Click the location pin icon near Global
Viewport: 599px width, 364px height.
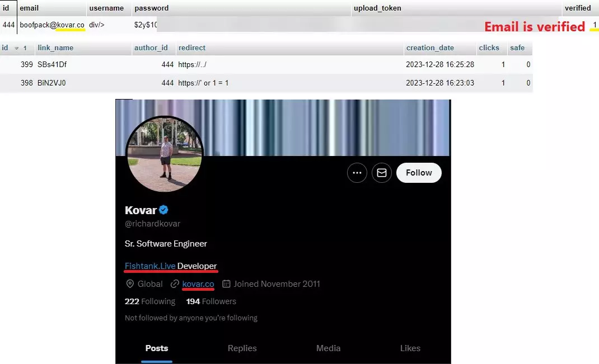click(130, 284)
